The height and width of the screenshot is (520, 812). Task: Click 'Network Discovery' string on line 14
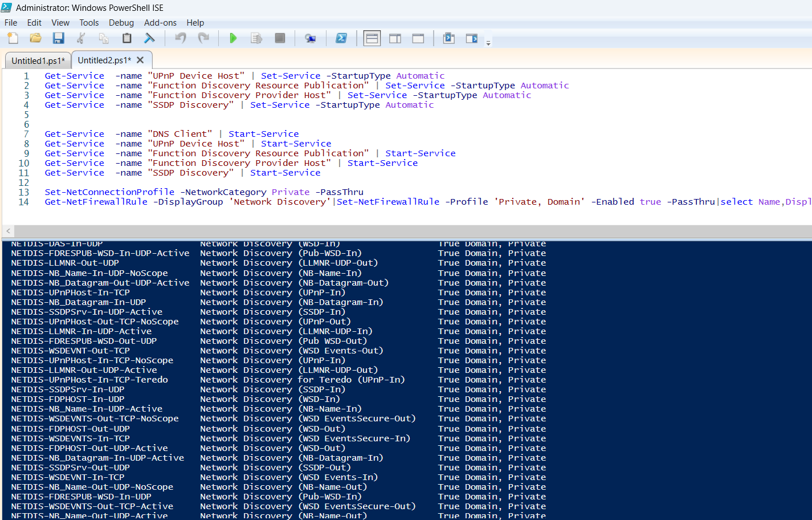(281, 202)
